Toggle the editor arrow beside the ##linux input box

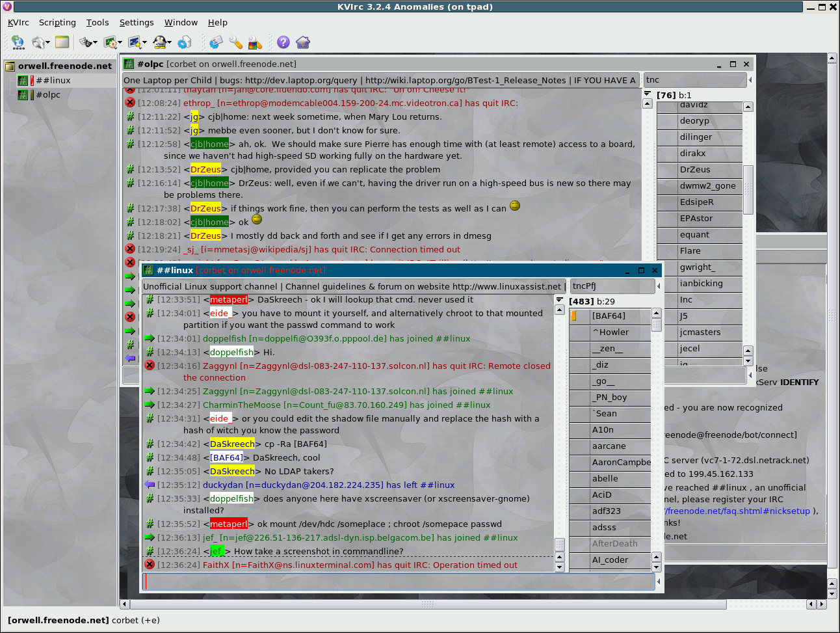click(x=658, y=582)
